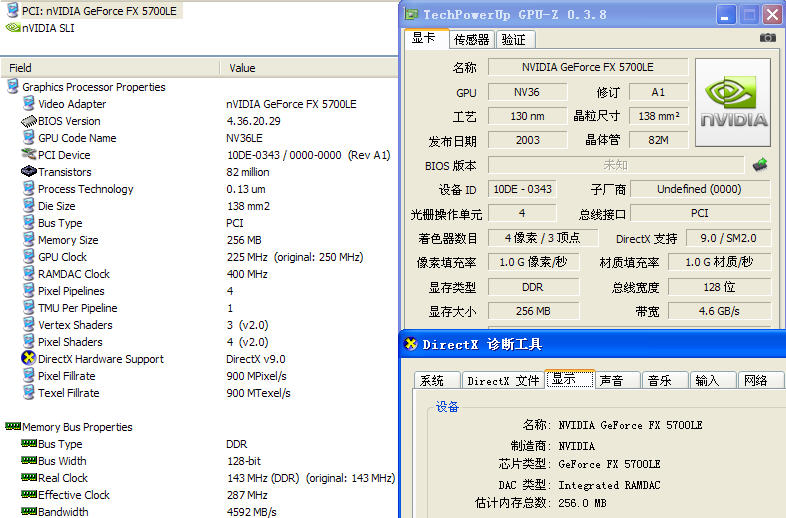The image size is (786, 518).
Task: Click the value 287 MHz
Action: point(247,494)
